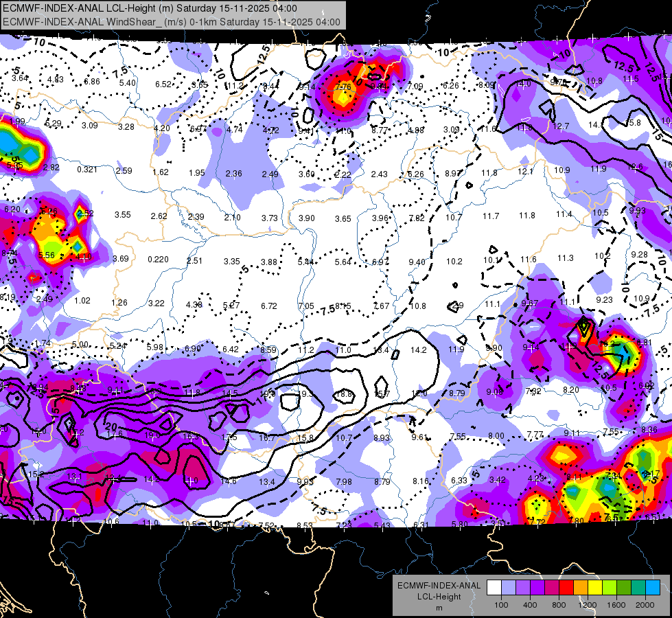Select the white legend color swatch
The height and width of the screenshot is (618, 672).
(x=494, y=588)
